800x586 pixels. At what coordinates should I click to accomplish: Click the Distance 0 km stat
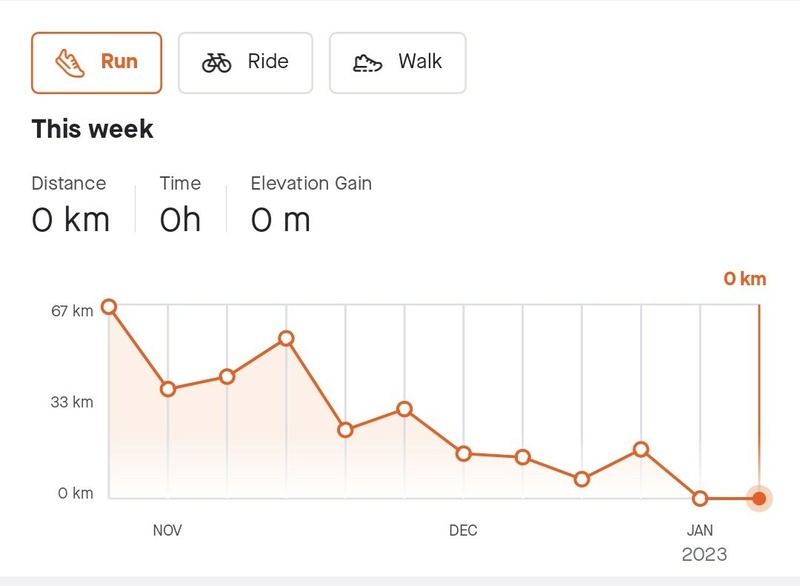70,219
